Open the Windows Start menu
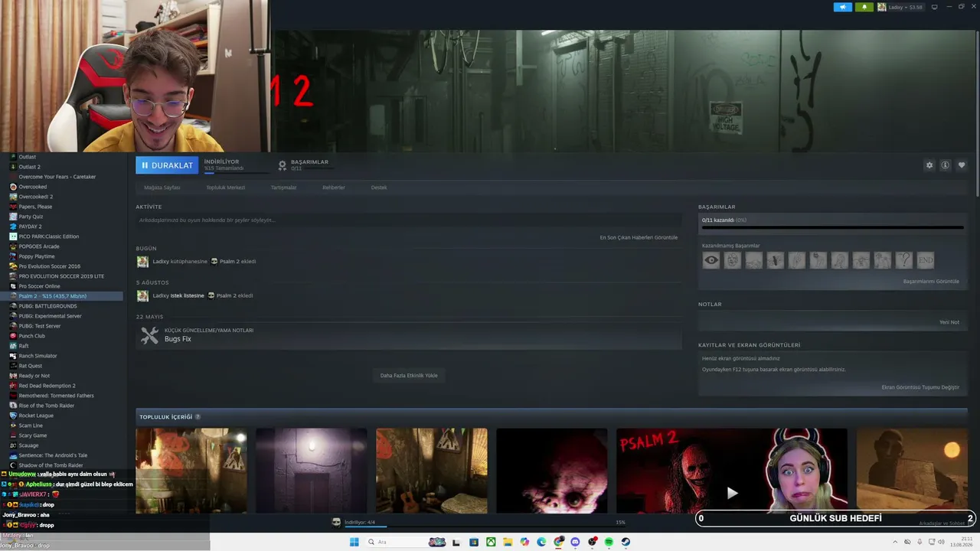This screenshot has width=980, height=551. (354, 542)
